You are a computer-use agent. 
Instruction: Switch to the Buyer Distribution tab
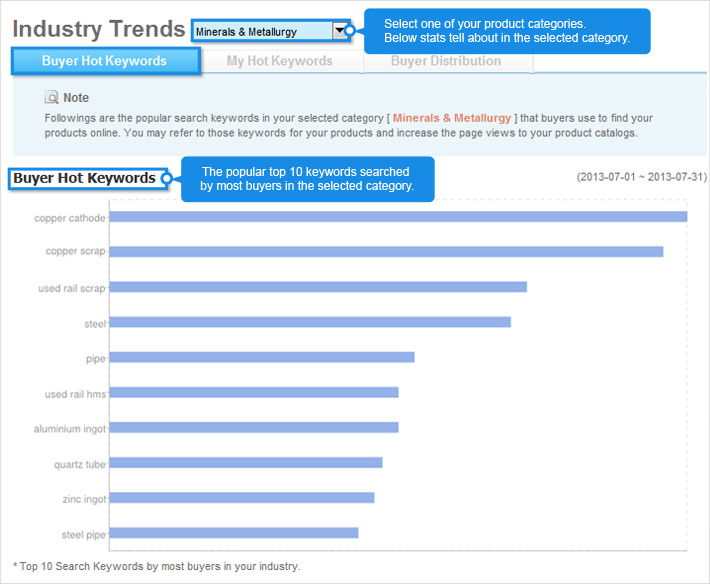446,61
